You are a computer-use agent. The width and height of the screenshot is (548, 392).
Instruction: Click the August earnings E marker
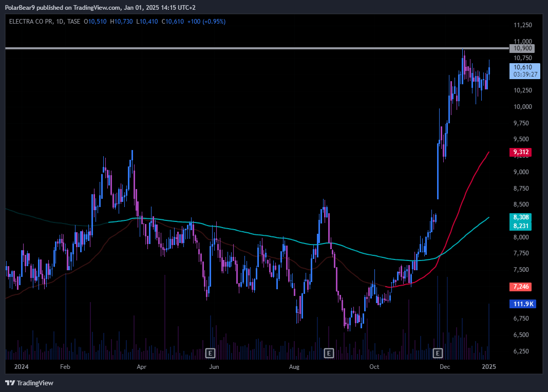(329, 353)
